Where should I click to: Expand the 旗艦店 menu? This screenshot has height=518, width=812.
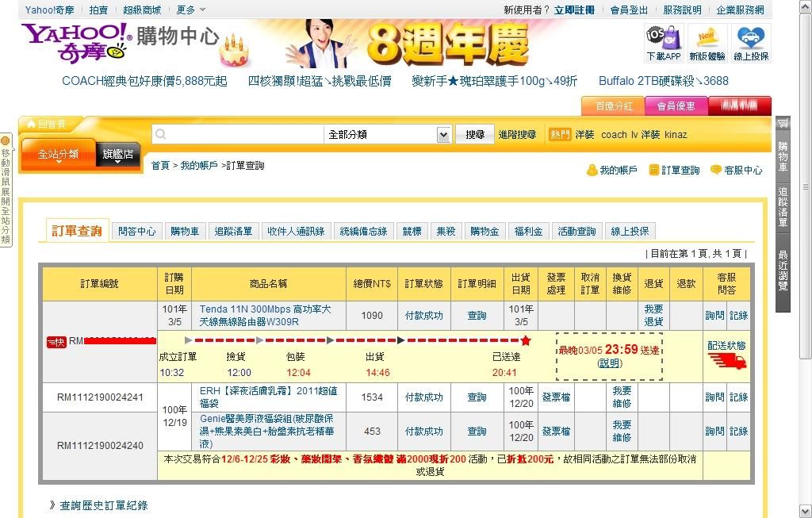(x=117, y=155)
